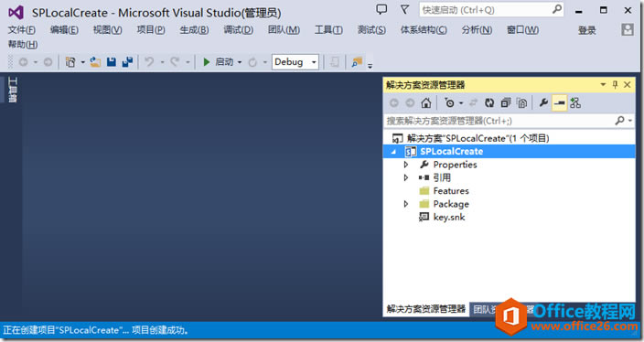644x342 pixels.
Task: Open the 工具(T) menu
Action: click(x=328, y=29)
